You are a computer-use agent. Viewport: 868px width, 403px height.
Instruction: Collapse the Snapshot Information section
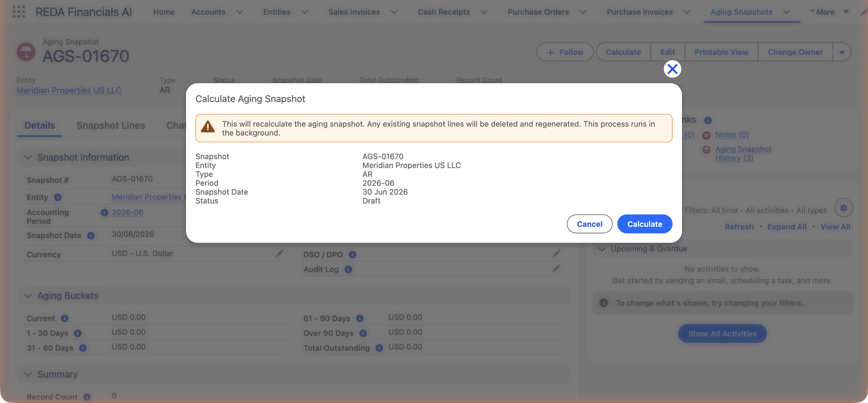pyautogui.click(x=28, y=158)
